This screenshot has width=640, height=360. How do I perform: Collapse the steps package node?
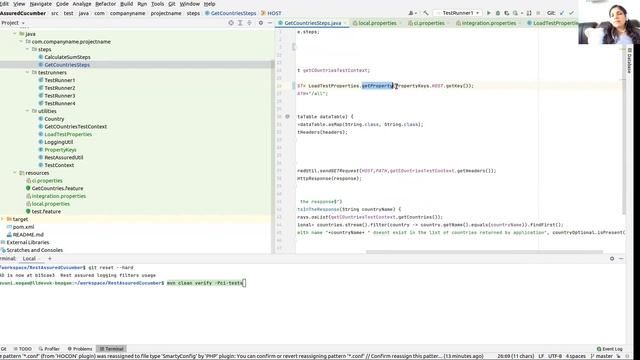pyautogui.click(x=28, y=49)
